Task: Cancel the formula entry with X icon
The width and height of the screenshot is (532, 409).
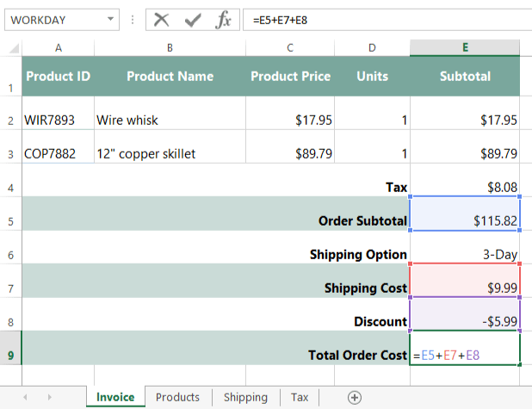Action: (x=162, y=19)
